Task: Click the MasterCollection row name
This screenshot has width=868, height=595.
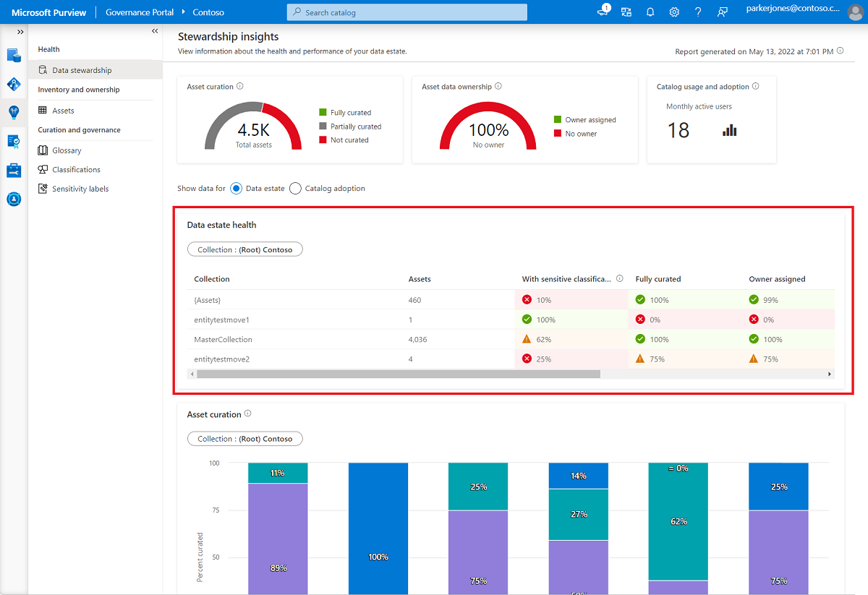Action: 223,339
